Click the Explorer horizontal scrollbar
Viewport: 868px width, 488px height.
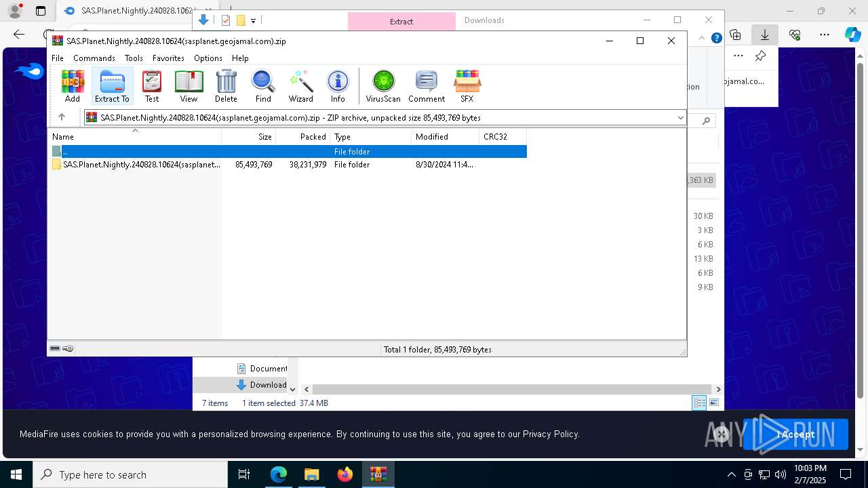511,389
